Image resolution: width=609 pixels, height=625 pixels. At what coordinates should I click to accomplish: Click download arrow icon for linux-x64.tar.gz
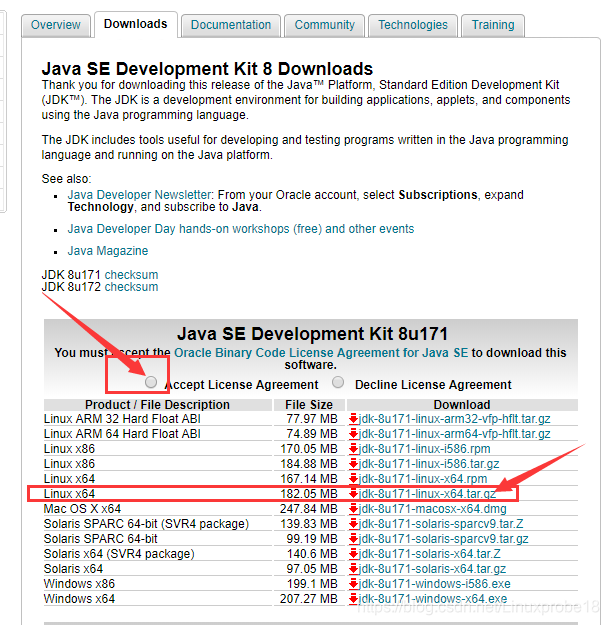pos(353,494)
